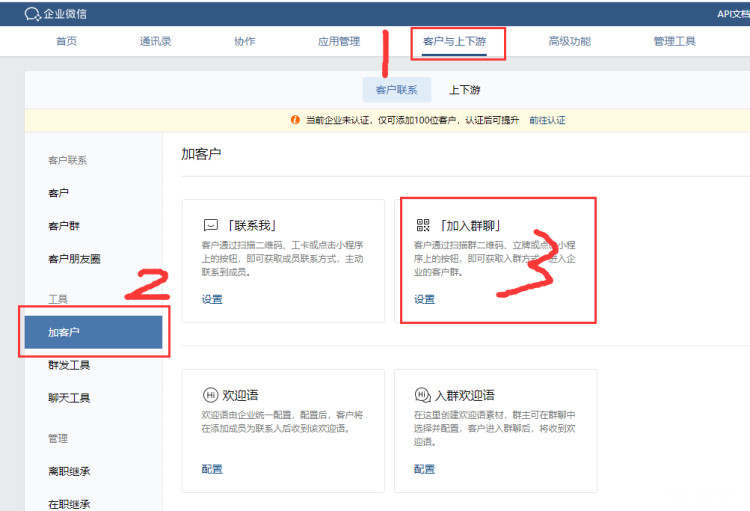Image resolution: width=750 pixels, height=511 pixels.
Task: Open the 协作 tab
Action: click(x=244, y=42)
